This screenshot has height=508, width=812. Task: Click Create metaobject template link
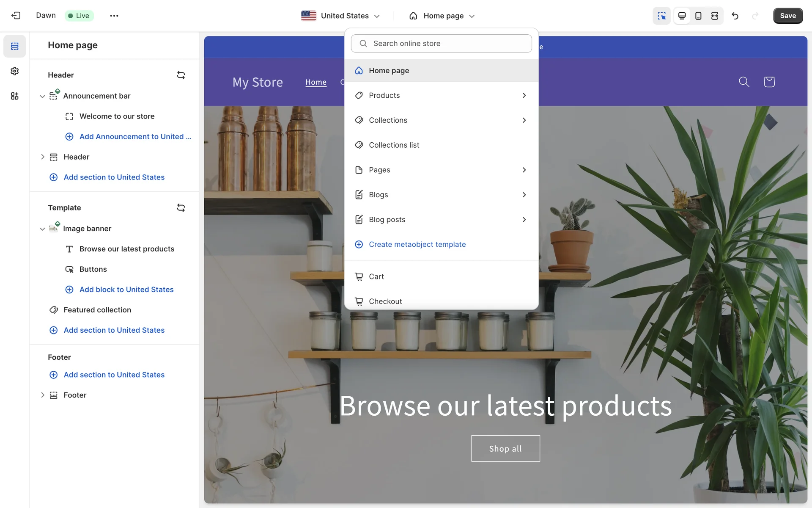point(417,244)
